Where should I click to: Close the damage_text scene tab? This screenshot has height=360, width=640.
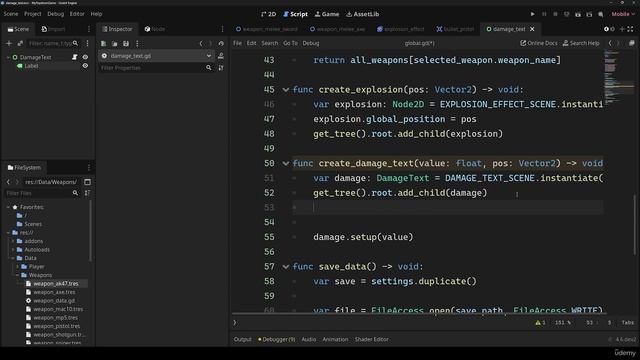[532, 29]
